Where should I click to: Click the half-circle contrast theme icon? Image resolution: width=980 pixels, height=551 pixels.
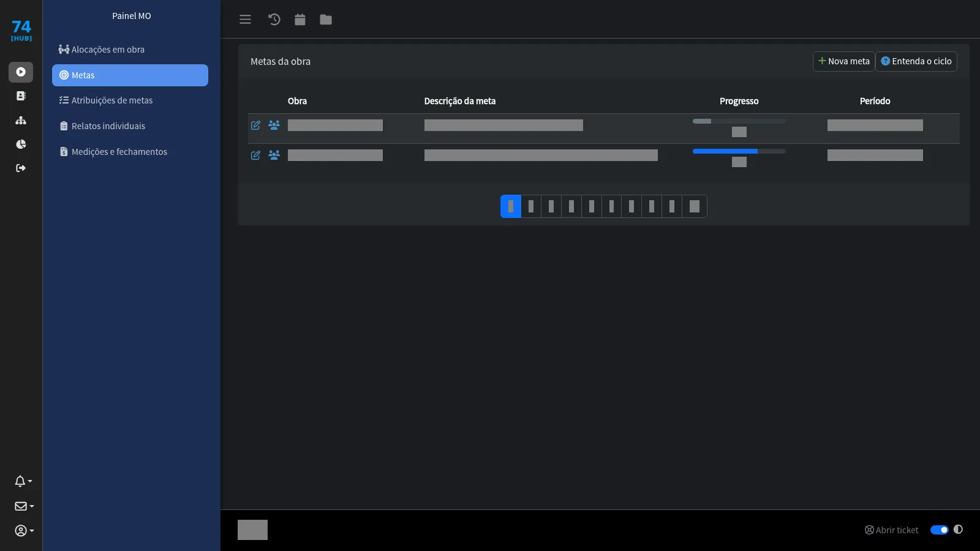[x=958, y=530]
